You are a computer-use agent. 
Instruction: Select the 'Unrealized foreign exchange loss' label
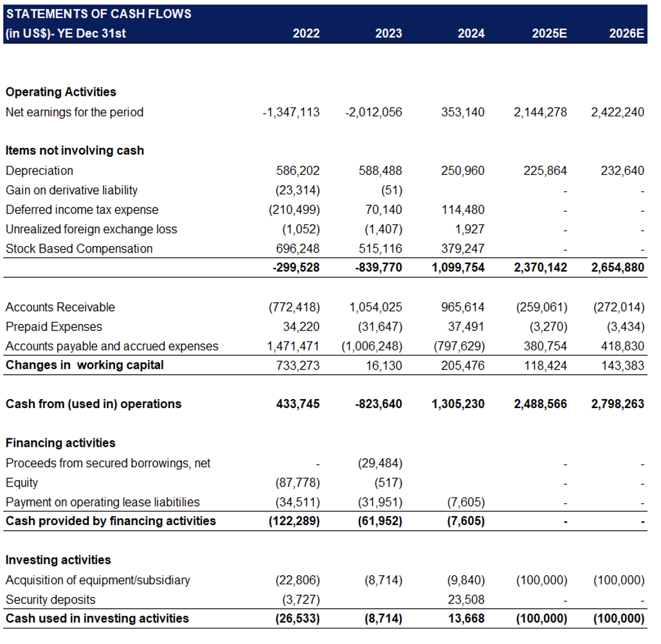click(x=91, y=229)
